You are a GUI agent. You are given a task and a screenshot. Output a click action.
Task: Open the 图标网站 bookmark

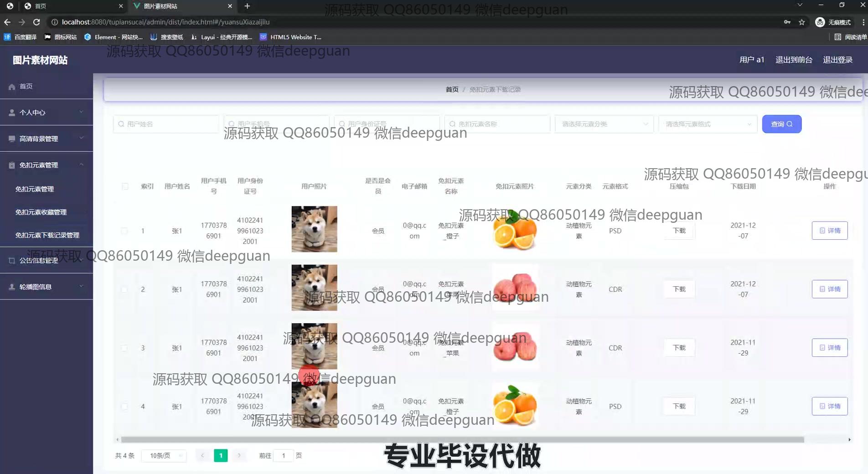(60, 37)
